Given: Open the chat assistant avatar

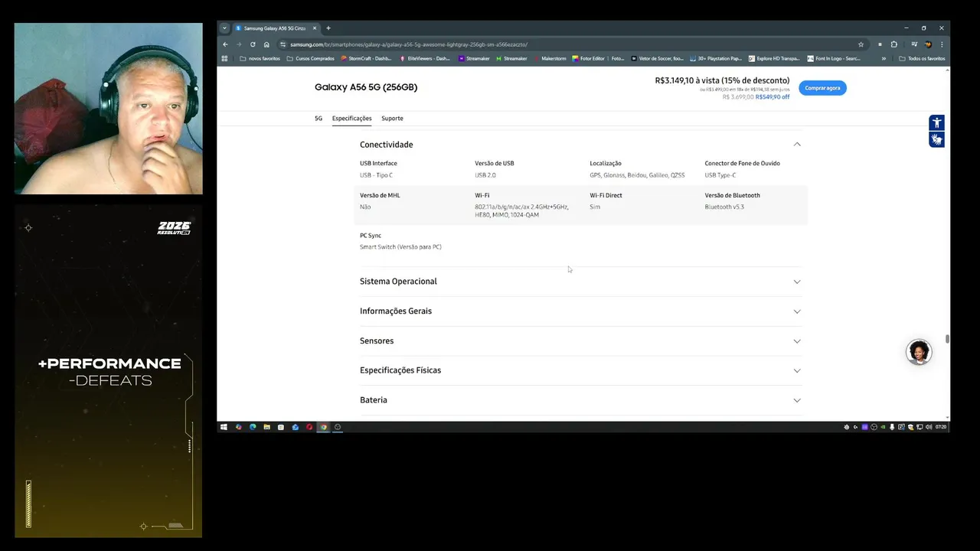Looking at the screenshot, I should tap(919, 352).
